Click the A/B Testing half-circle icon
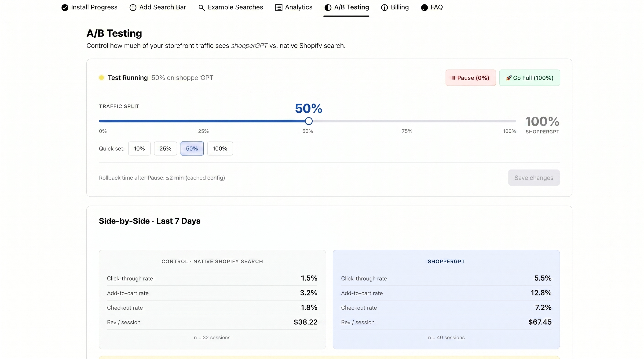The height and width of the screenshot is (359, 644). 328,8
